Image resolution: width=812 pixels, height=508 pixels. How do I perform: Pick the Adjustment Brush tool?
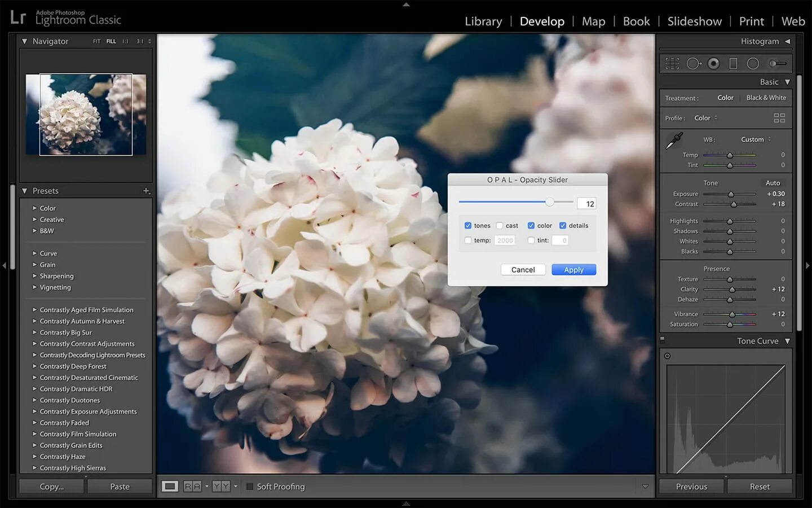click(x=776, y=63)
